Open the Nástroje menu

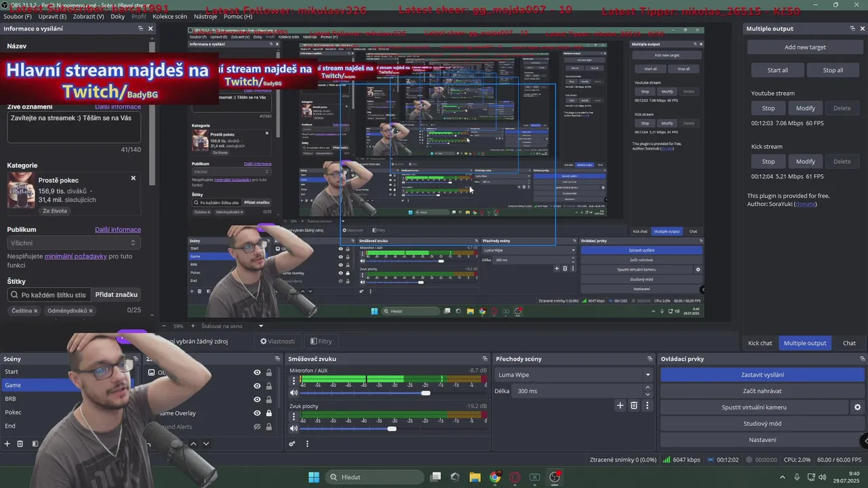click(x=205, y=16)
